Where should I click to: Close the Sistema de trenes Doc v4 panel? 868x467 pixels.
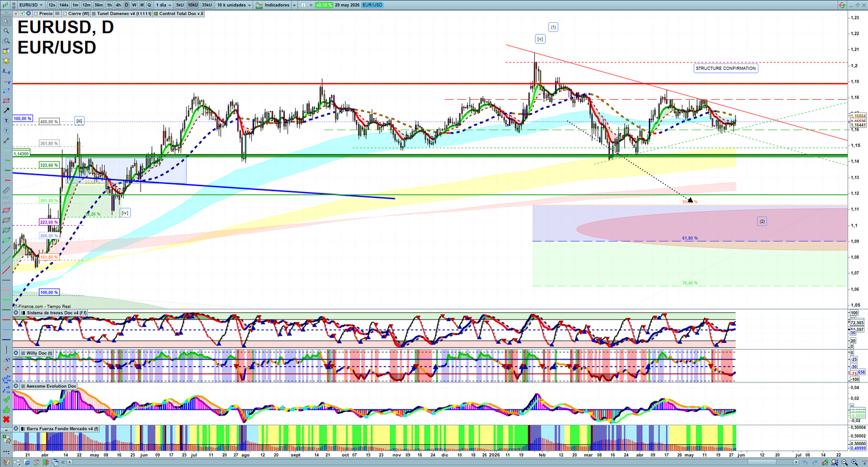(16, 313)
